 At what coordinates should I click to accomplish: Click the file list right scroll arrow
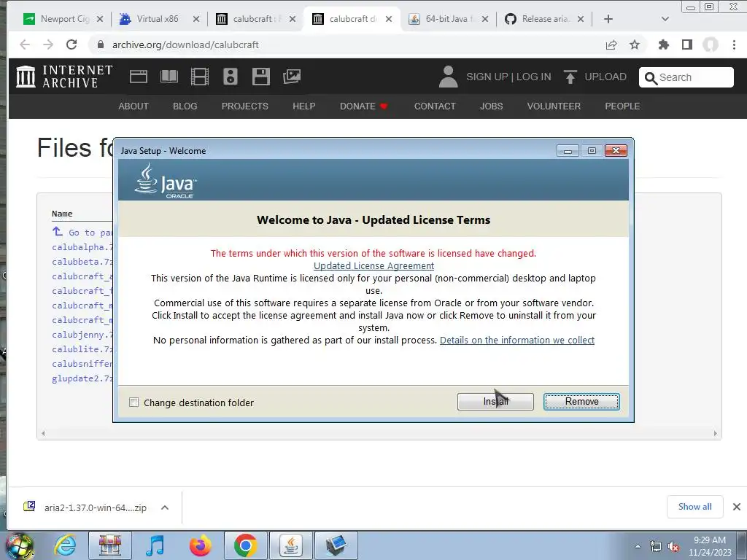pyautogui.click(x=715, y=433)
